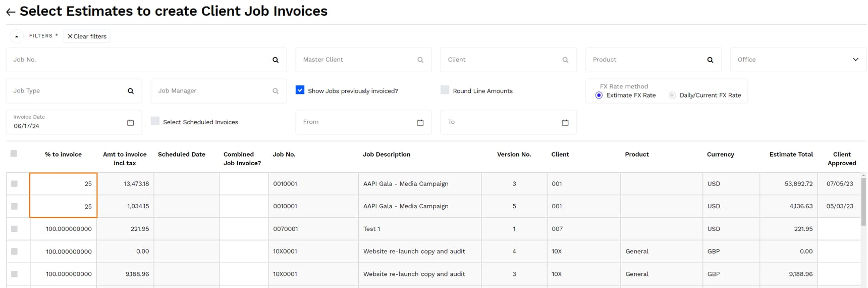Select Estimate FX Rate radio option
The height and width of the screenshot is (288, 868).
click(x=599, y=95)
